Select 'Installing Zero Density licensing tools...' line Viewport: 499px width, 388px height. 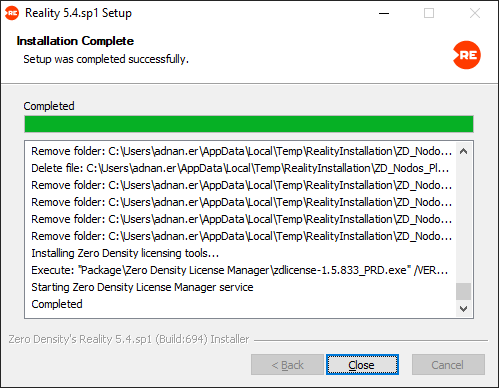125,253
